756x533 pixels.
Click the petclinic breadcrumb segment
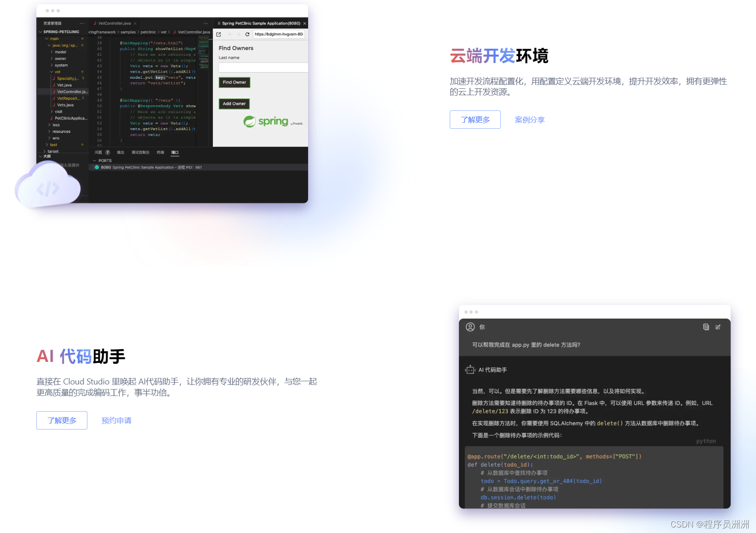pos(148,32)
